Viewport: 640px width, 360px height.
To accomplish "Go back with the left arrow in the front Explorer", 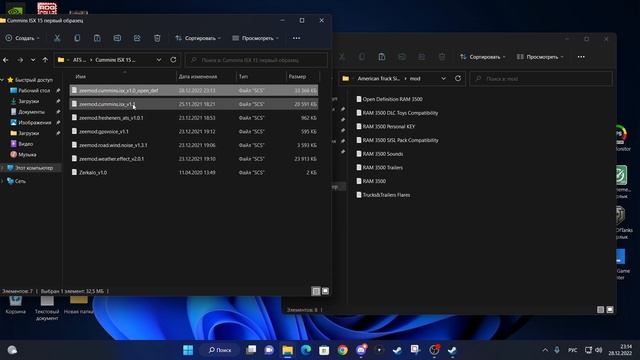I will point(6,60).
